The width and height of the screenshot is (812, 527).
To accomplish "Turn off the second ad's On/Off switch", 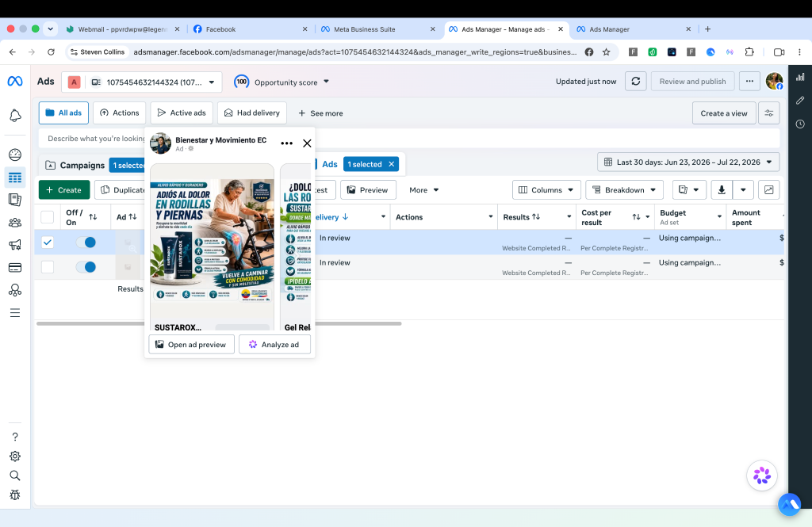I will coord(86,267).
